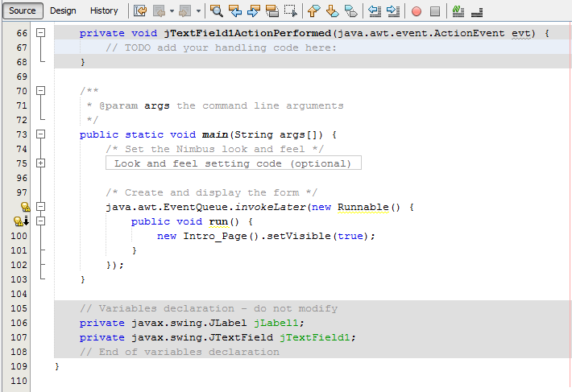The height and width of the screenshot is (392, 572).
Task: Open the Back history dropdown arrow
Action: click(x=172, y=11)
